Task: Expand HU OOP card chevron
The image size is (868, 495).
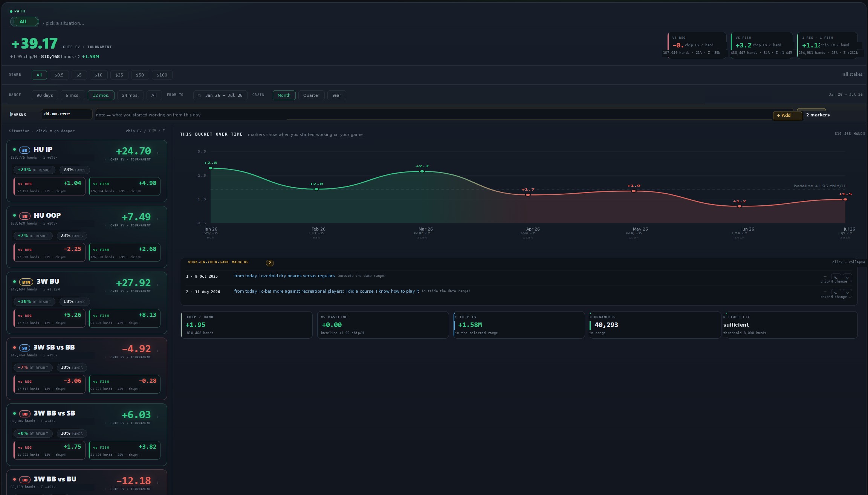Action: pos(157,219)
